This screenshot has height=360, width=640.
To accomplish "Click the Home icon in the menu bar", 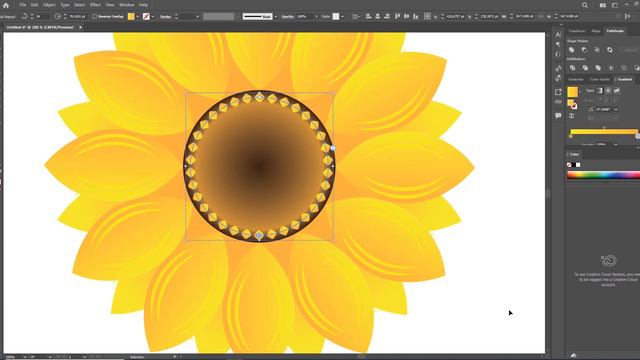I will coord(6,5).
